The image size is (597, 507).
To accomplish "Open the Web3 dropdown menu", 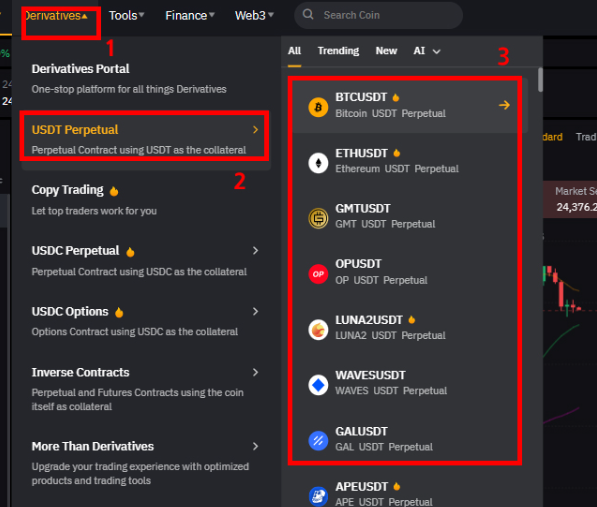I will pos(254,15).
